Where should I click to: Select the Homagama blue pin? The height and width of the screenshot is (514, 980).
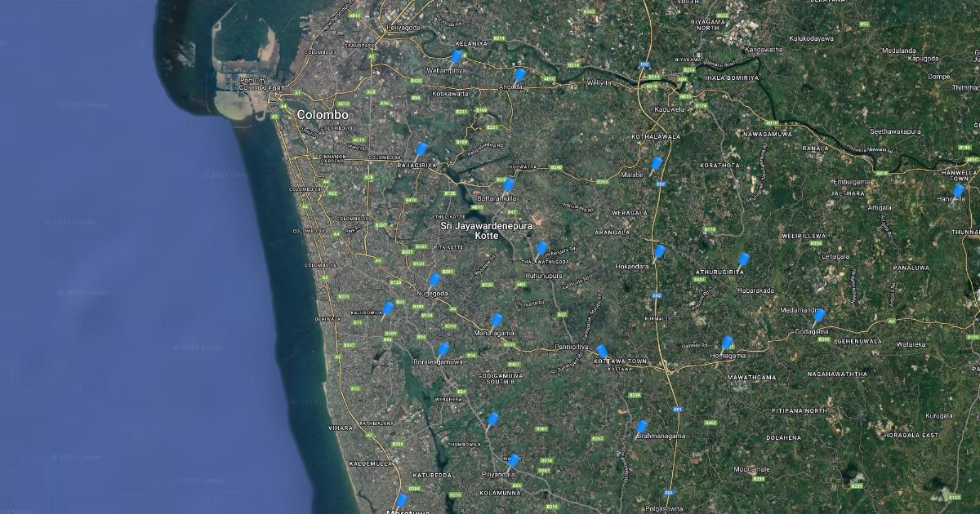727,343
